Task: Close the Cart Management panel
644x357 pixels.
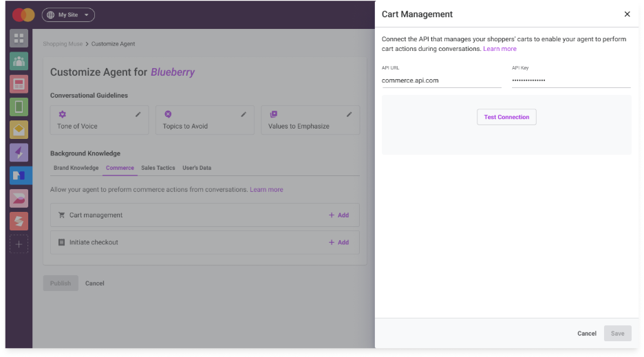Action: [627, 14]
